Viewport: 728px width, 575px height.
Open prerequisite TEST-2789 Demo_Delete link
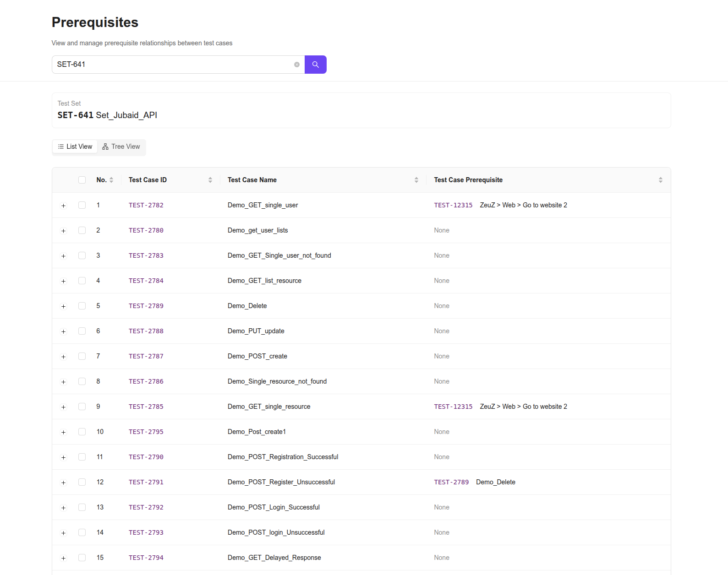tap(451, 482)
